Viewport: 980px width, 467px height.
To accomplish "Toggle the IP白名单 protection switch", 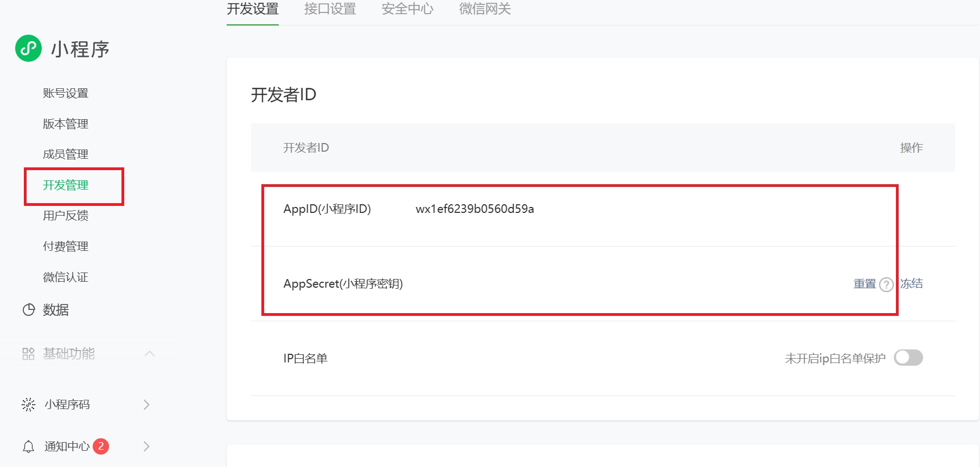I will [908, 358].
